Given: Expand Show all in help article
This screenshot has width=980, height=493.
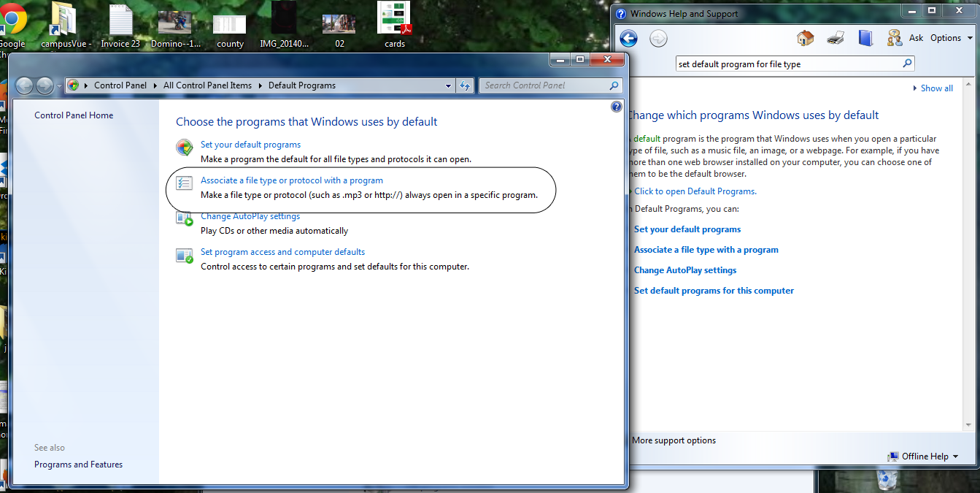Looking at the screenshot, I should [x=933, y=88].
